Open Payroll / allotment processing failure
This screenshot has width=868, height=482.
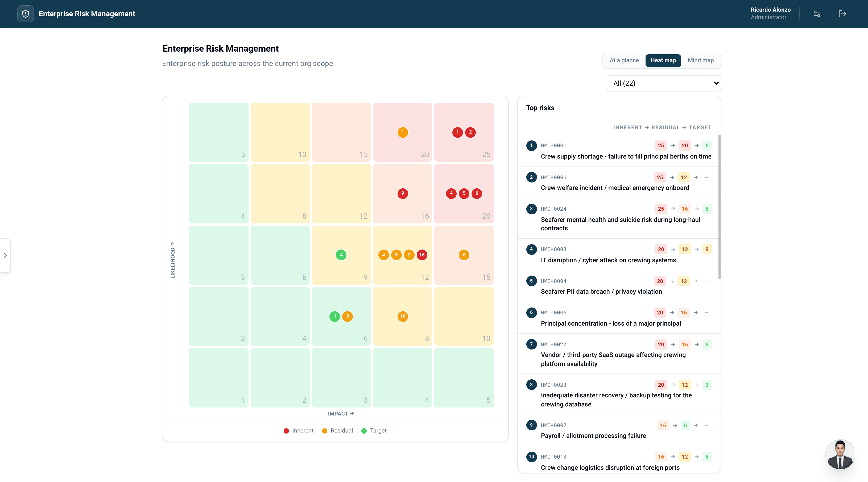619,430
